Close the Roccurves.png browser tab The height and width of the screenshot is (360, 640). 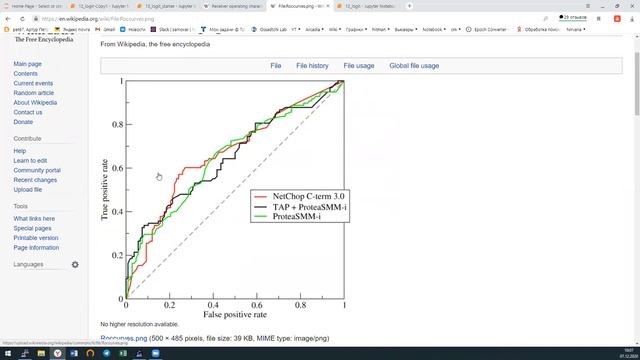pos(328,6)
